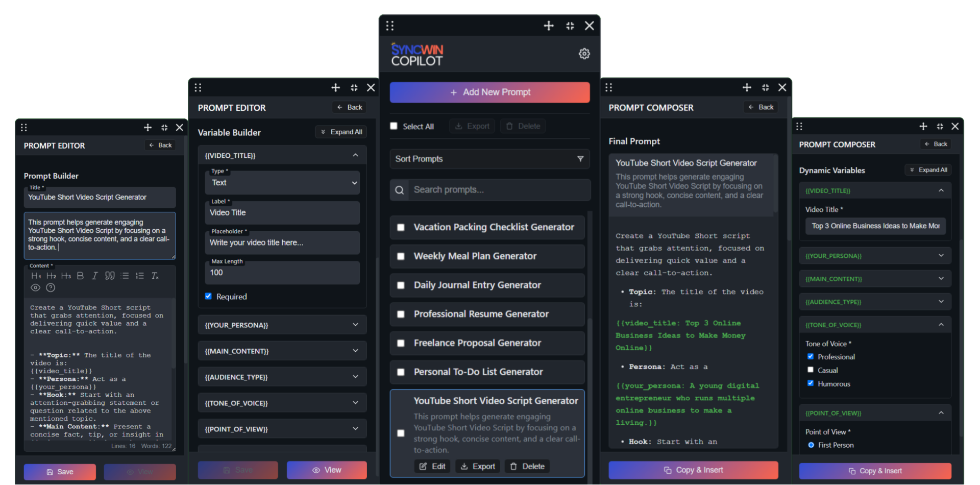Select Vacation Packing Checklist Generator checkbox
The width and height of the screenshot is (980, 485).
tap(401, 227)
